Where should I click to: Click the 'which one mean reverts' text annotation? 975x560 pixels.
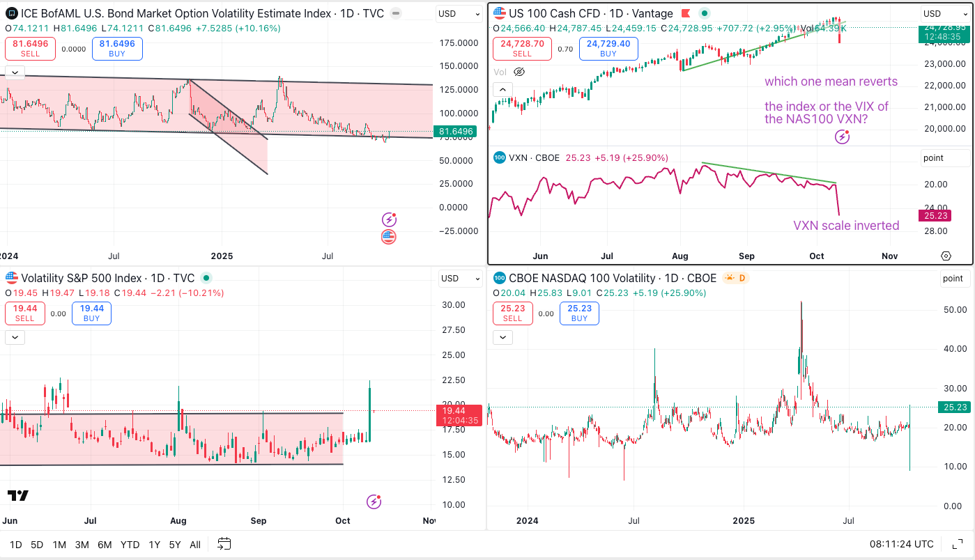pos(831,81)
